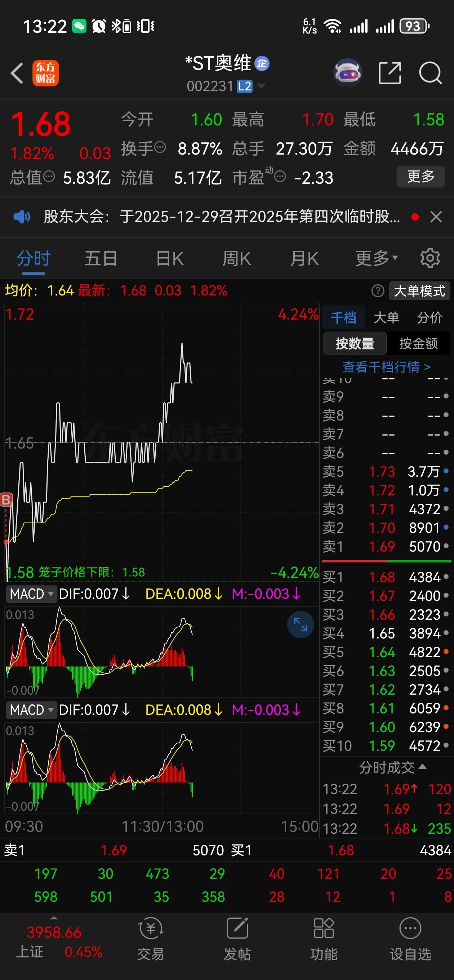Enable 大单模式

click(419, 291)
